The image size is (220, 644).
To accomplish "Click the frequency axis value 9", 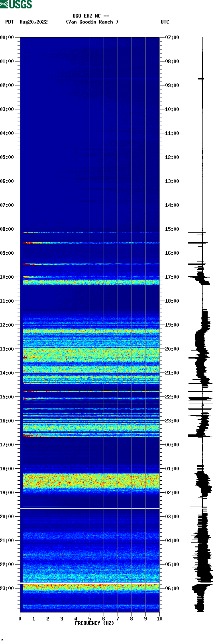I will click(x=145, y=619).
